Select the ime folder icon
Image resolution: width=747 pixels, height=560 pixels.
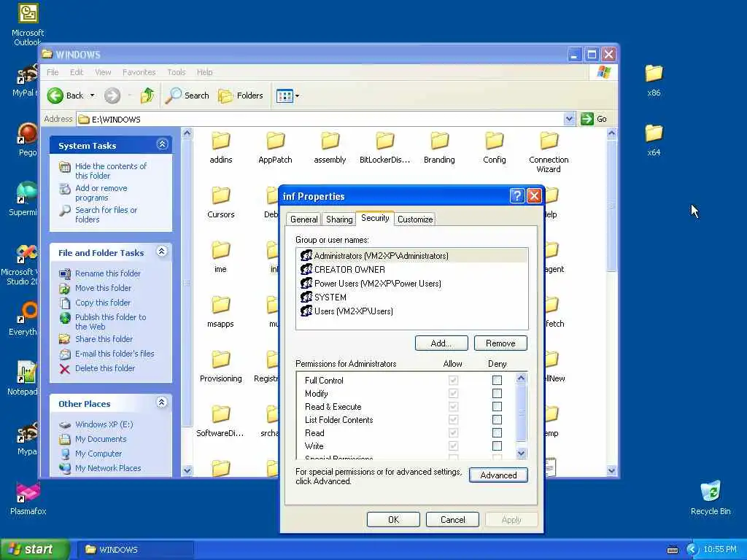[221, 251]
